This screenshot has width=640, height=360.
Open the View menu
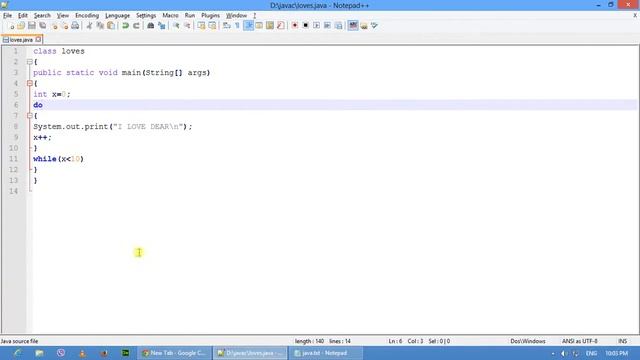[x=63, y=16]
